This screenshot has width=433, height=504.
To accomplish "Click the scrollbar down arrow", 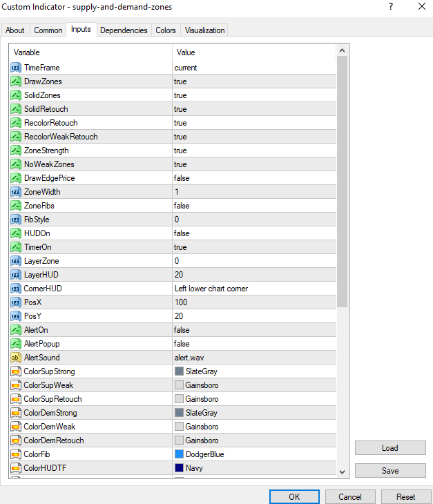I will [343, 472].
